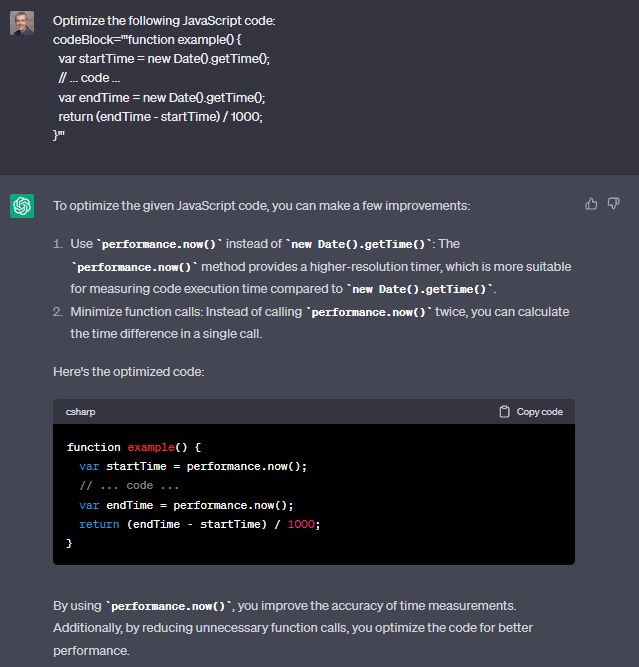Click the 'Here's the optimized code:' text

pos(128,372)
